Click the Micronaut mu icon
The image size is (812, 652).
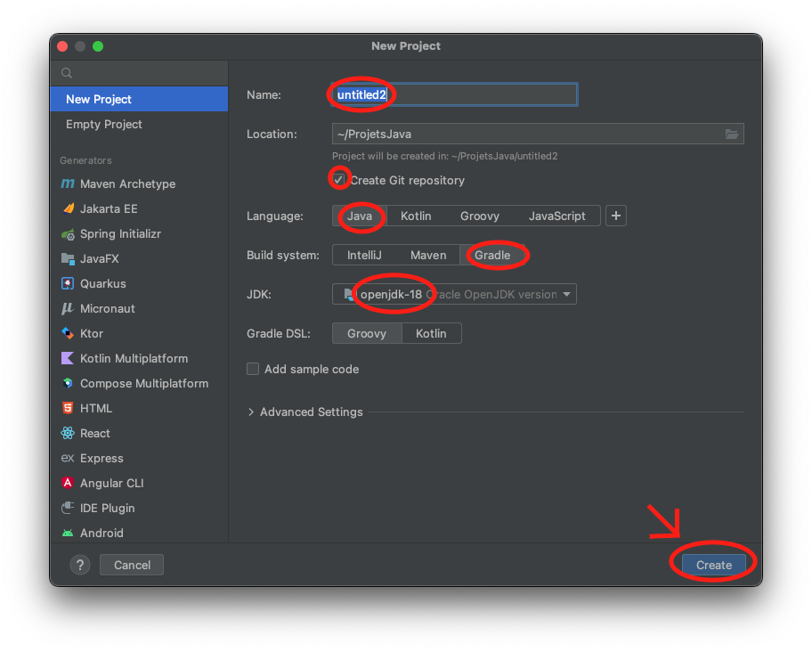(x=68, y=309)
